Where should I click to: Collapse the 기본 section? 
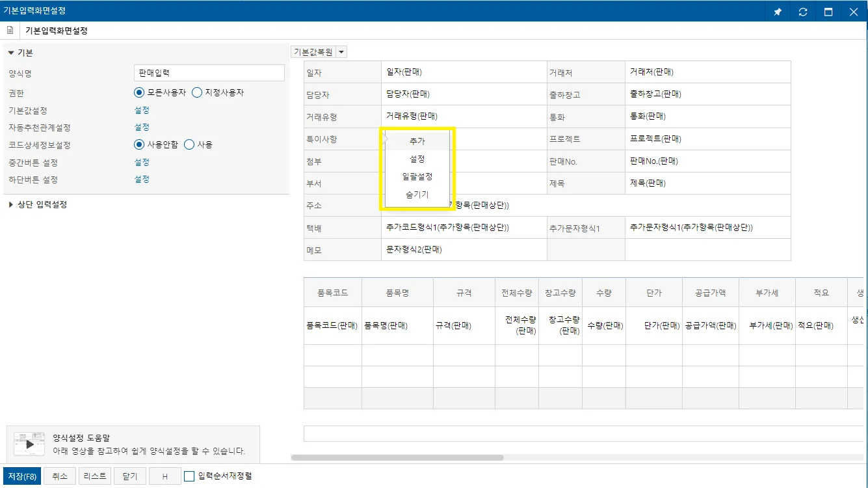coord(11,53)
